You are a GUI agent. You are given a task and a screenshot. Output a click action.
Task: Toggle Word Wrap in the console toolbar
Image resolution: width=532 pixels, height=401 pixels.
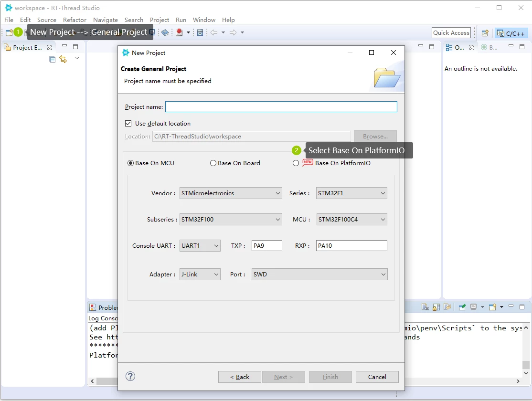coord(447,307)
